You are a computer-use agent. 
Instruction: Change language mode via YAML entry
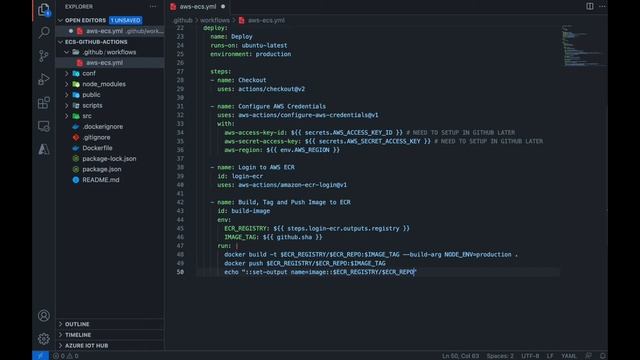click(569, 356)
